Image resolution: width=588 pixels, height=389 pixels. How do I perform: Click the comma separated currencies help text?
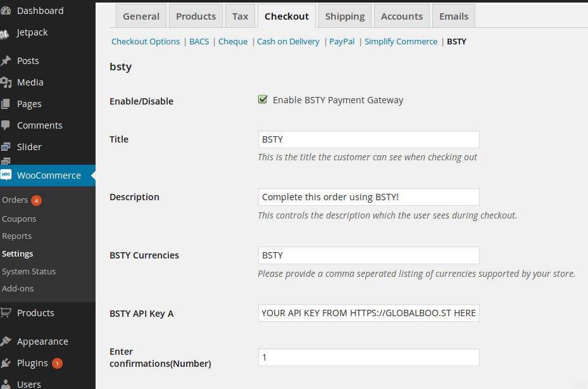coord(416,274)
